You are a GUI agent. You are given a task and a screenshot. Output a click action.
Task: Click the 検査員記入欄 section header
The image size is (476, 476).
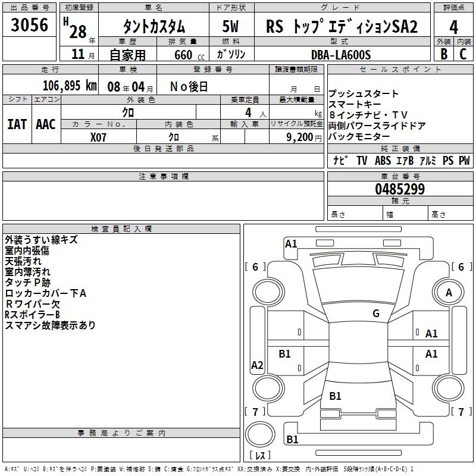click(121, 229)
